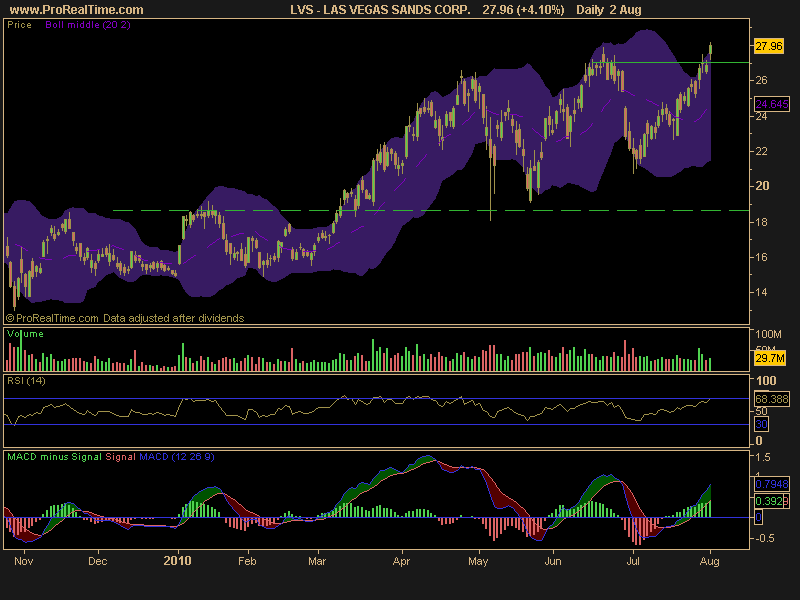Image resolution: width=800 pixels, height=600 pixels.
Task: Click the blue MACD (12 26 9) legend label
Action: [177, 457]
